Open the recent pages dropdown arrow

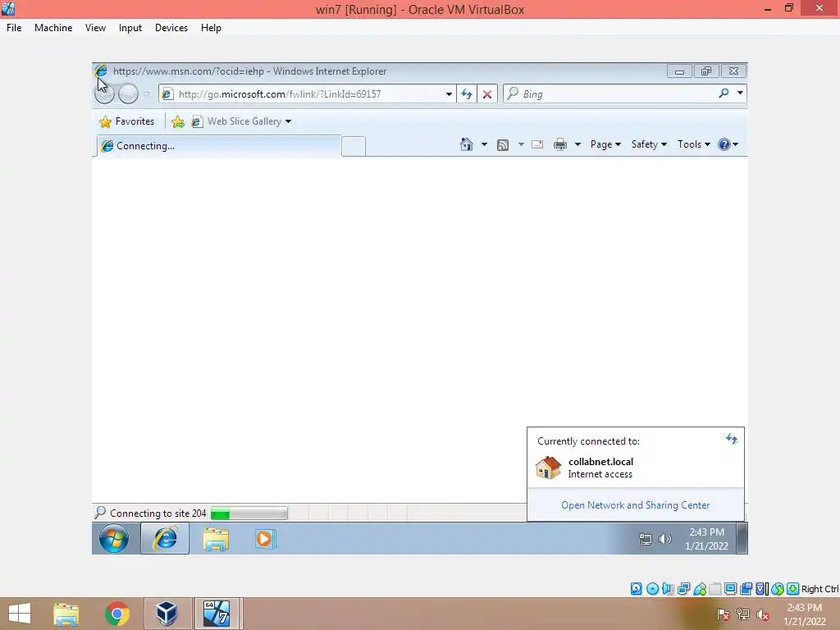point(146,94)
